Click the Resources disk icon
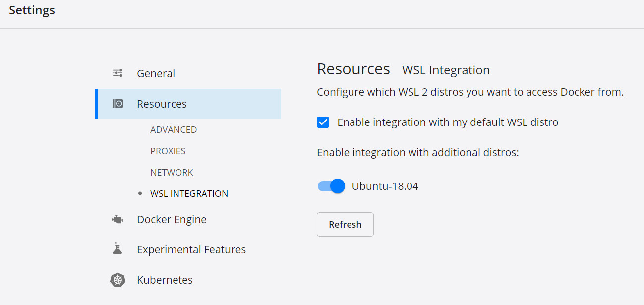 pos(117,104)
